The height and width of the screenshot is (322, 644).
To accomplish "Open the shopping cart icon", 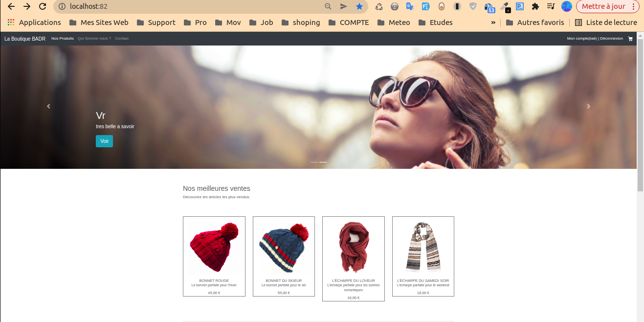I will pos(630,39).
